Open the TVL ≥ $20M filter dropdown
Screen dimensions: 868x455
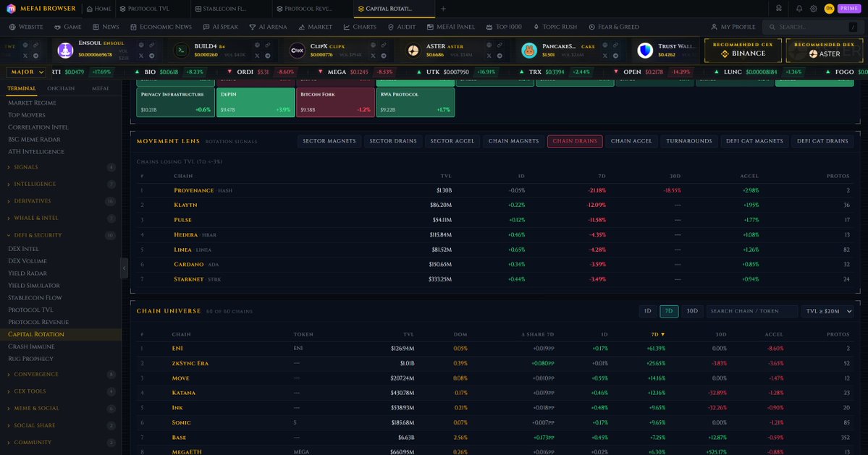point(828,311)
